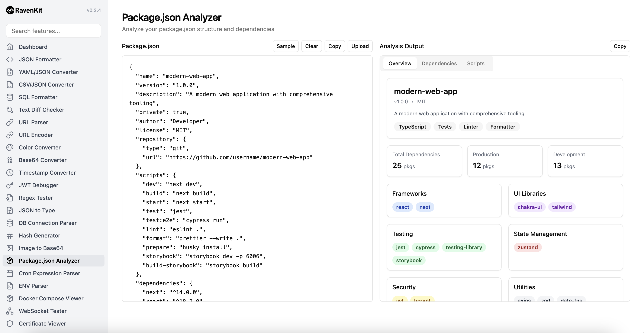Click the JSON Formatter code brackets icon
Image resolution: width=644 pixels, height=333 pixels.
[10, 59]
